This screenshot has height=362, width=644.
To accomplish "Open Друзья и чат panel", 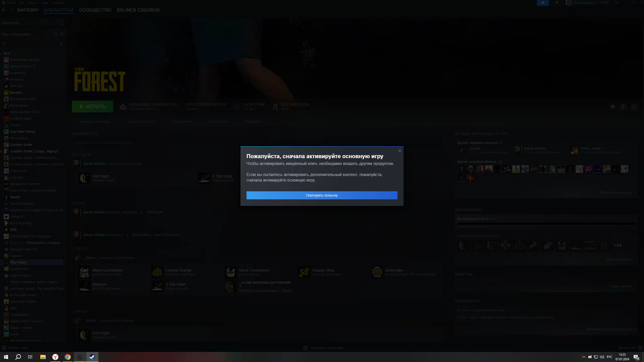I will (x=630, y=348).
